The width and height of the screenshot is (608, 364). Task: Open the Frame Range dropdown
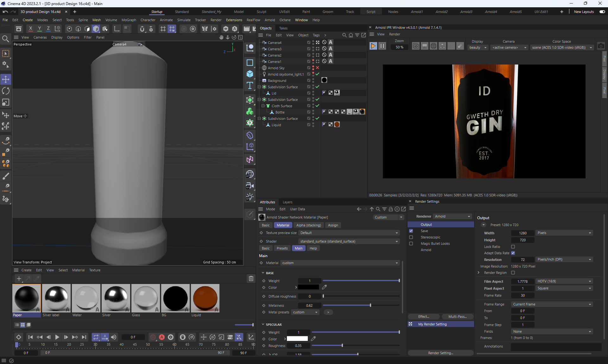pyautogui.click(x=552, y=304)
